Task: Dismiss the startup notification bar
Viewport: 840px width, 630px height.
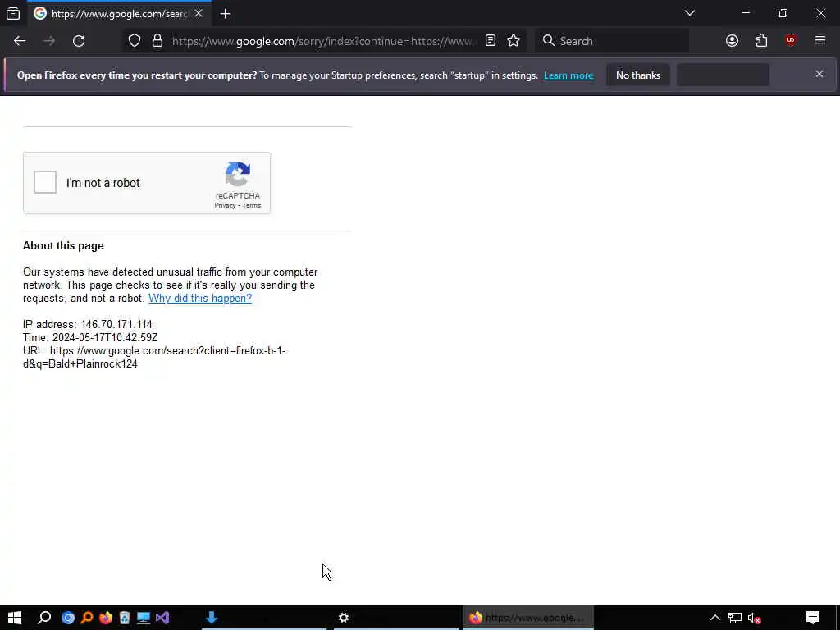Action: (819, 75)
